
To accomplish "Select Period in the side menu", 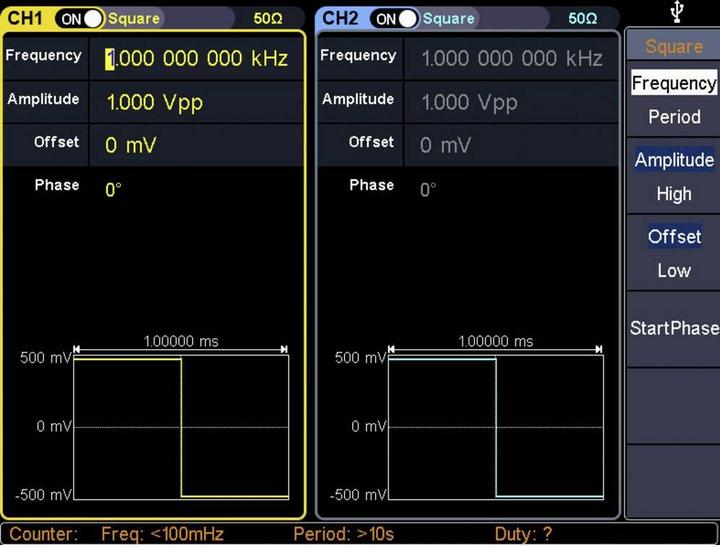I will pyautogui.click(x=674, y=117).
